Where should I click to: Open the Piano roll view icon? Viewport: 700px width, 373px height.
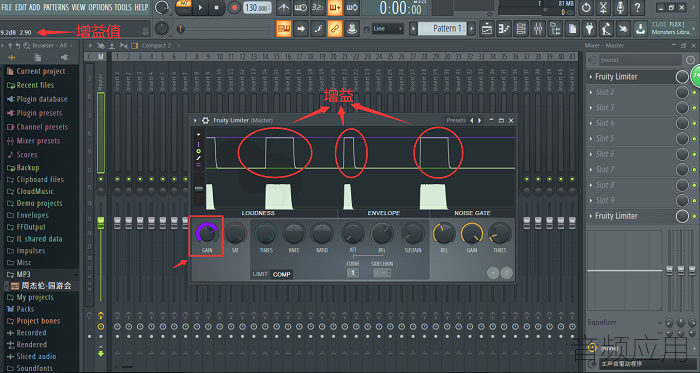[504, 29]
